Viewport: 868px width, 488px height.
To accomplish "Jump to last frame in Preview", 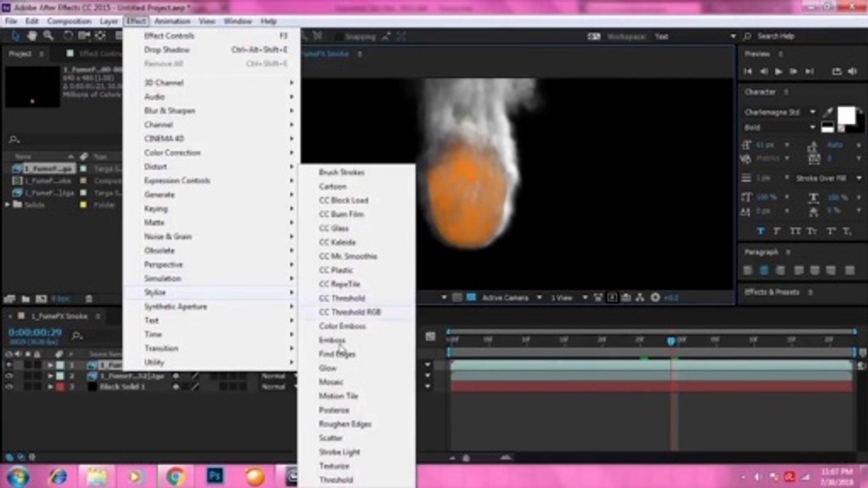I will 809,71.
